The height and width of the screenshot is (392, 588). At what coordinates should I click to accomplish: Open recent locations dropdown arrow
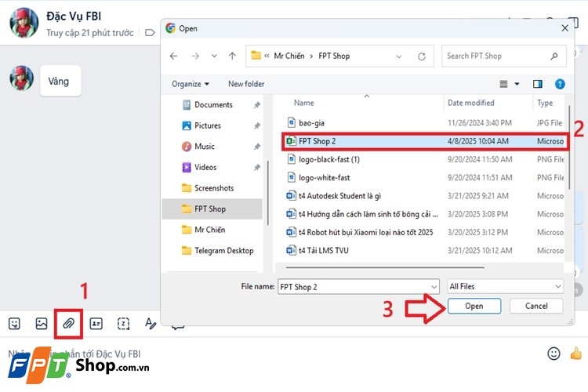[214, 56]
